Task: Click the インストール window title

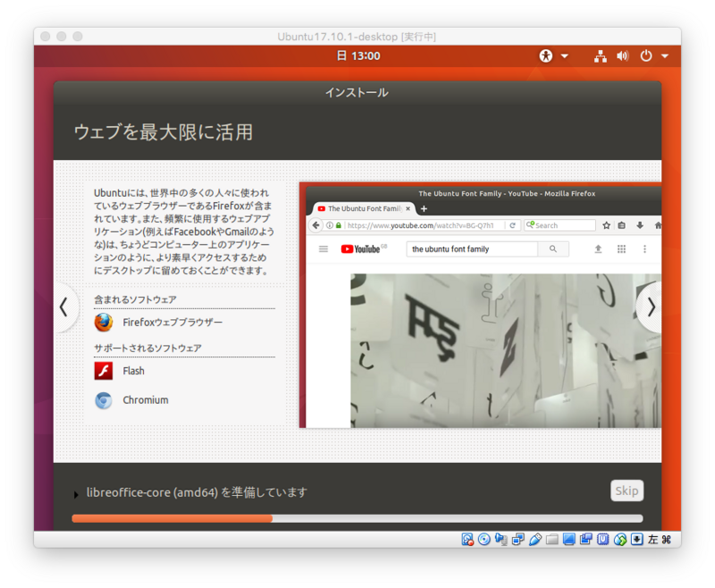Action: click(x=357, y=93)
